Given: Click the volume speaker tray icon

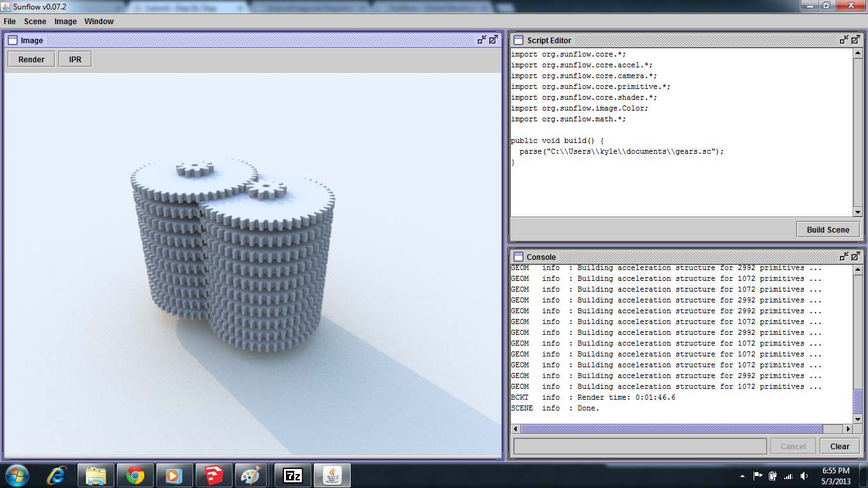Looking at the screenshot, I should pyautogui.click(x=804, y=475).
